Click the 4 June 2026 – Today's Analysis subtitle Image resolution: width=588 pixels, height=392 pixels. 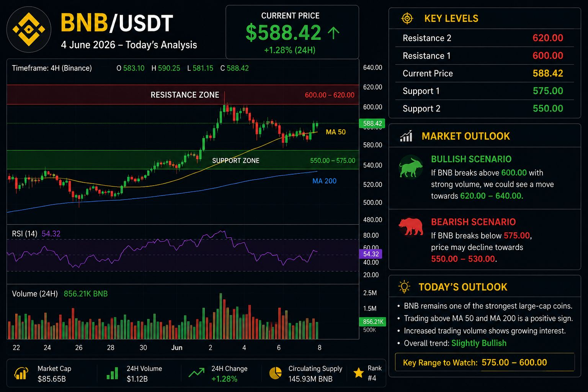pyautogui.click(x=129, y=45)
